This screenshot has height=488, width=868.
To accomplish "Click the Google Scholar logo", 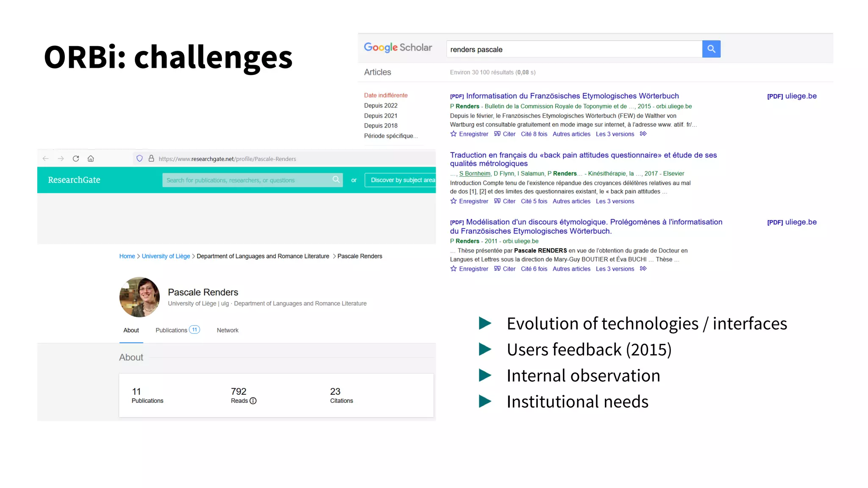I will point(398,47).
